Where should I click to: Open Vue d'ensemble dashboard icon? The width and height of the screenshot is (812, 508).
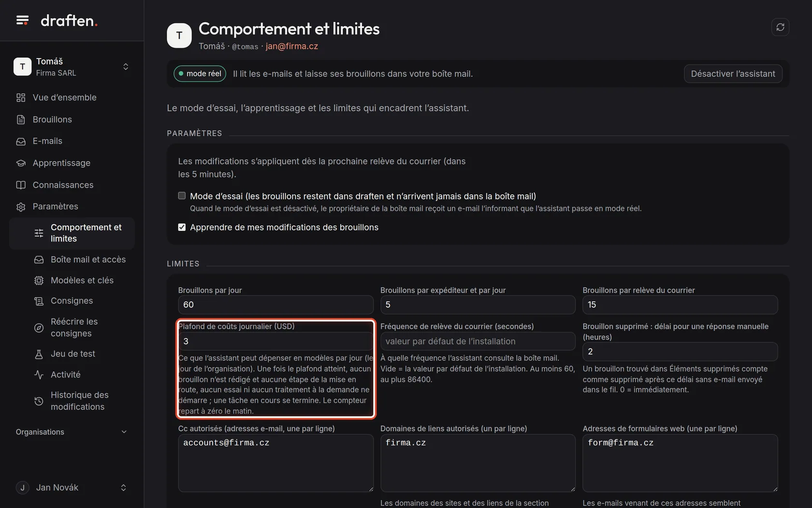(21, 98)
